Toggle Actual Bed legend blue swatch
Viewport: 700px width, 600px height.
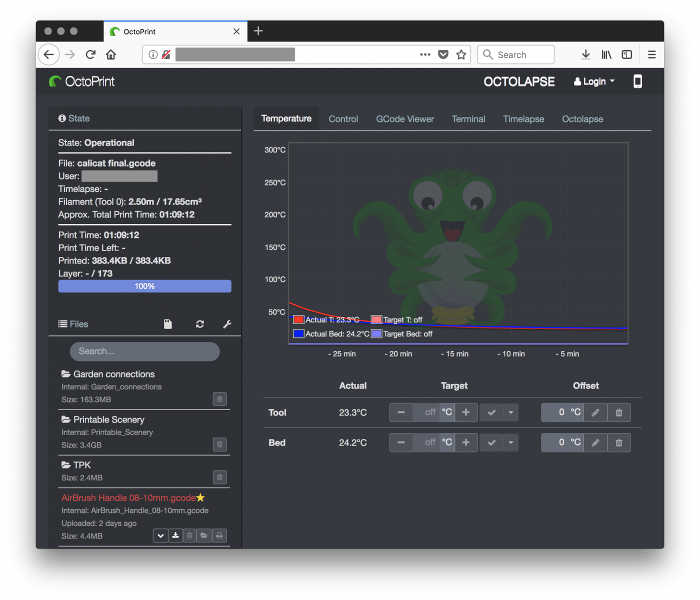298,333
